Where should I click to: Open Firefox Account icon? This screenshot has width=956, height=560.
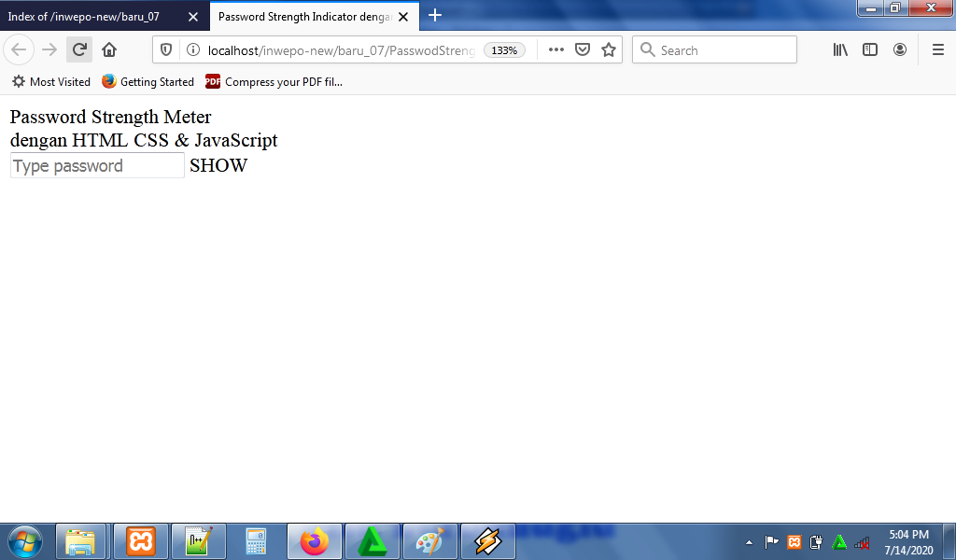(x=900, y=50)
